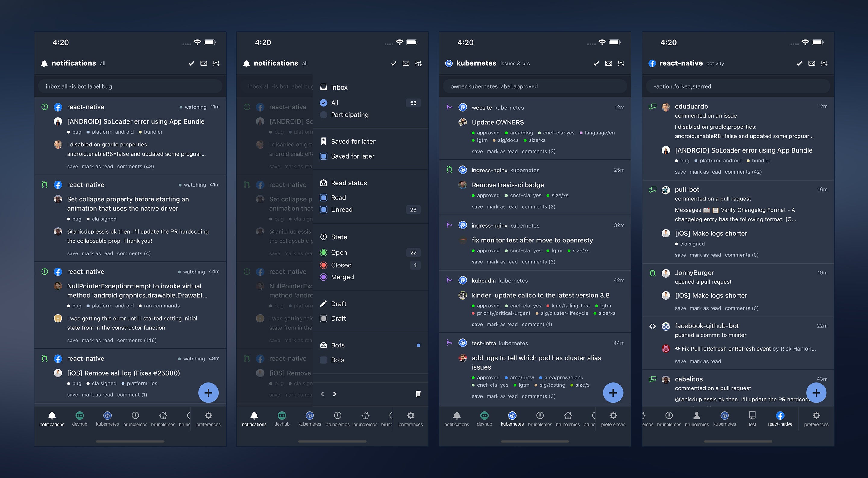Click eduduardo avatar in activity column

click(665, 107)
